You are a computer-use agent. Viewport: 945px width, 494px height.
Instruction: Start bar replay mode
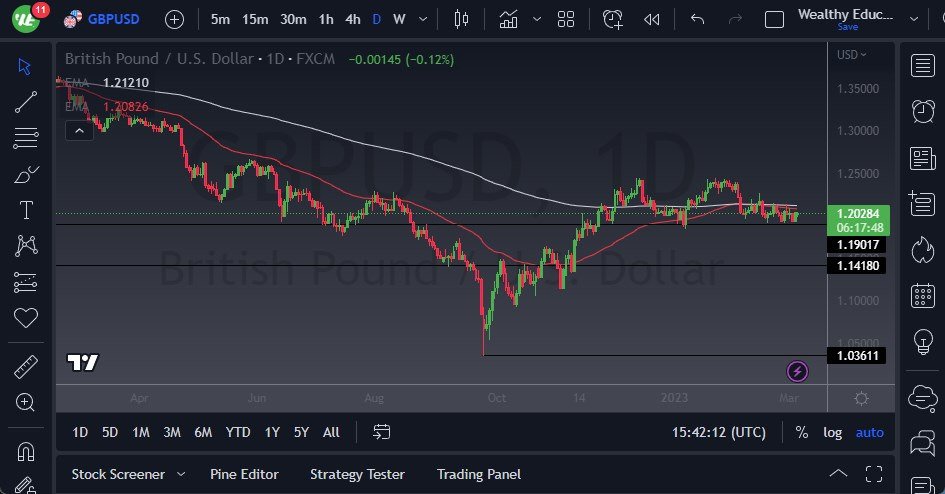click(652, 19)
